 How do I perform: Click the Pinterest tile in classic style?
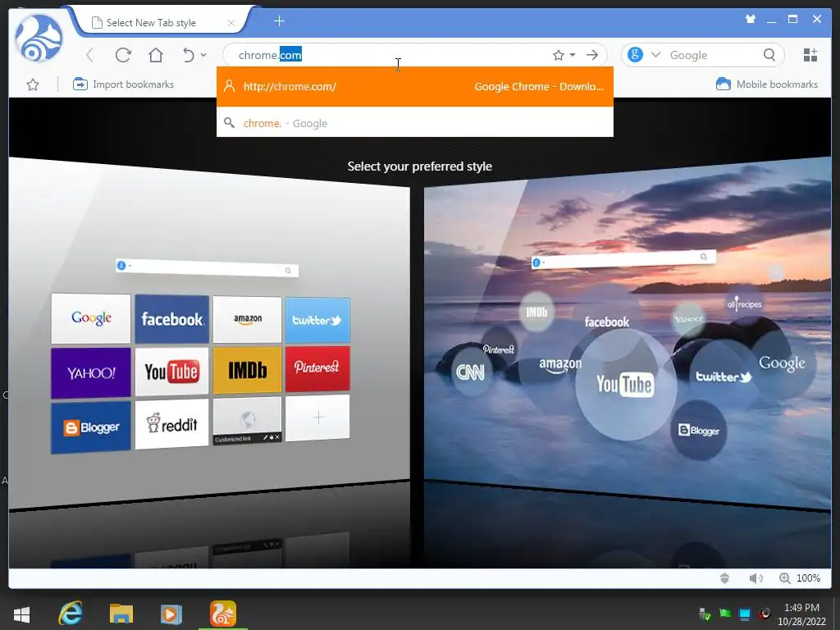pyautogui.click(x=317, y=368)
